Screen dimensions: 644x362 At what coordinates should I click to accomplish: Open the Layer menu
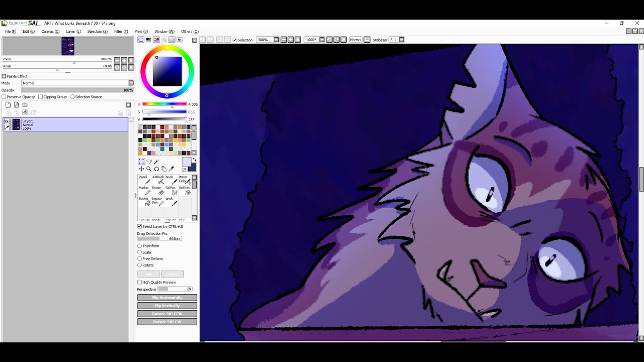(x=73, y=31)
